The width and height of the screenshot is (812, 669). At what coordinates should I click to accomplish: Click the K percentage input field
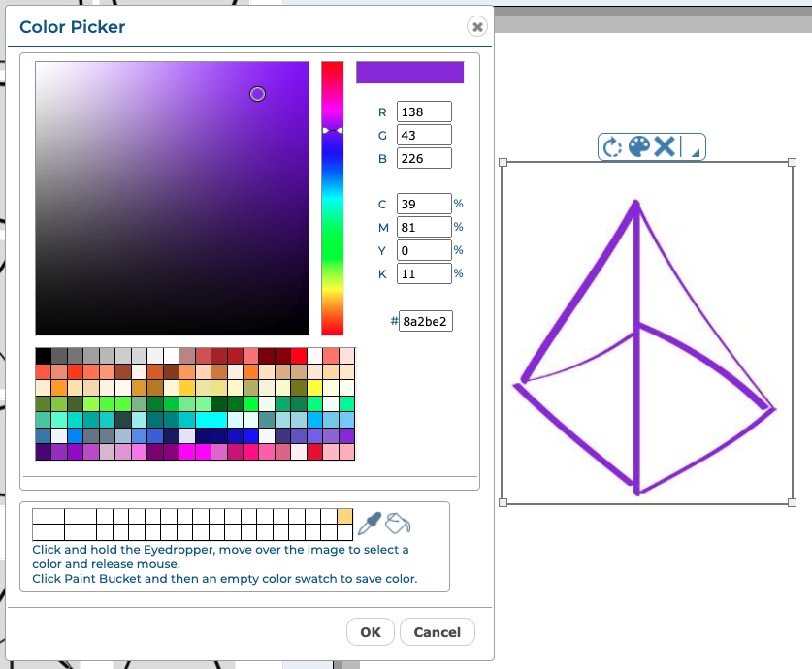tap(424, 273)
